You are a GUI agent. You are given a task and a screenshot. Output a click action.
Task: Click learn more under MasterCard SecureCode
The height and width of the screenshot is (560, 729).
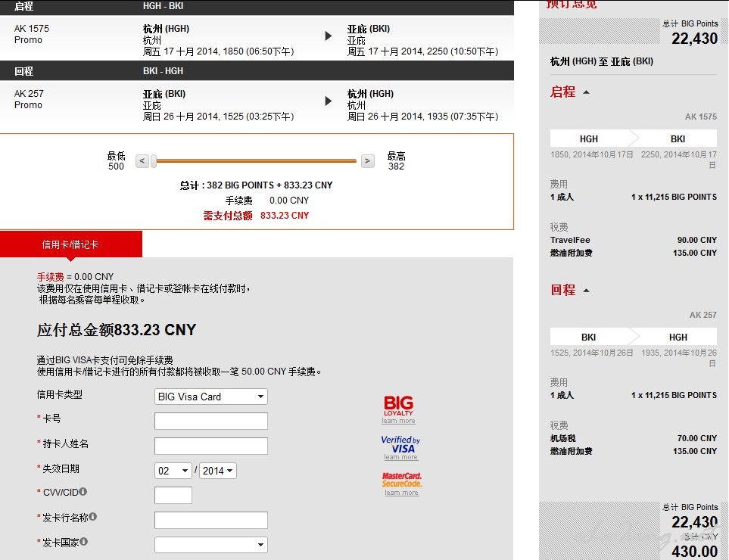[x=402, y=493]
